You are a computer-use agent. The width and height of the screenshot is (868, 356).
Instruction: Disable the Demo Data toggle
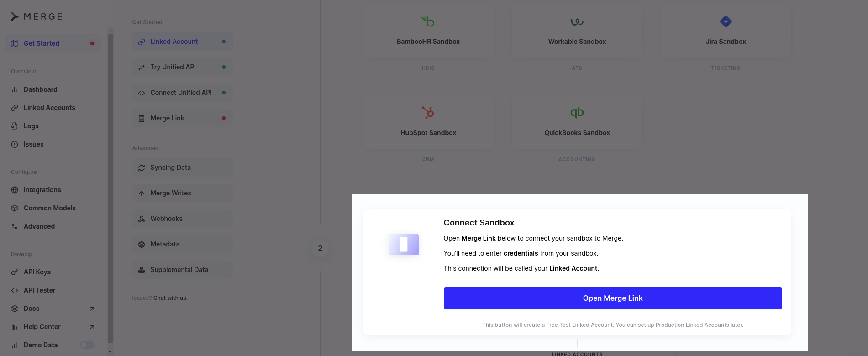click(87, 345)
